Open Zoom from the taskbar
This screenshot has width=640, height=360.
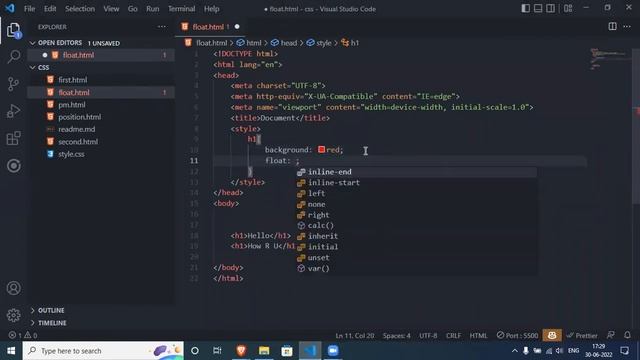pos(333,351)
